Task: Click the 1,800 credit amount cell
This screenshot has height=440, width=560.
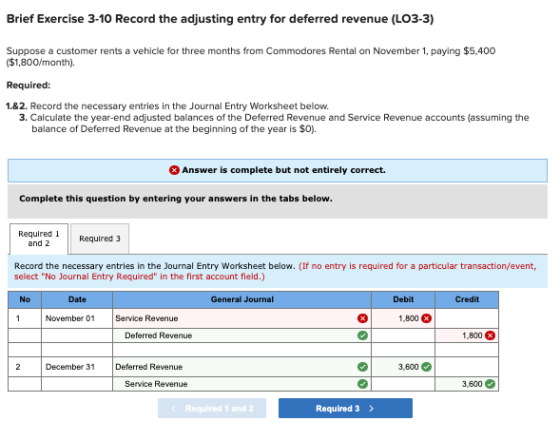Action: tap(467, 335)
